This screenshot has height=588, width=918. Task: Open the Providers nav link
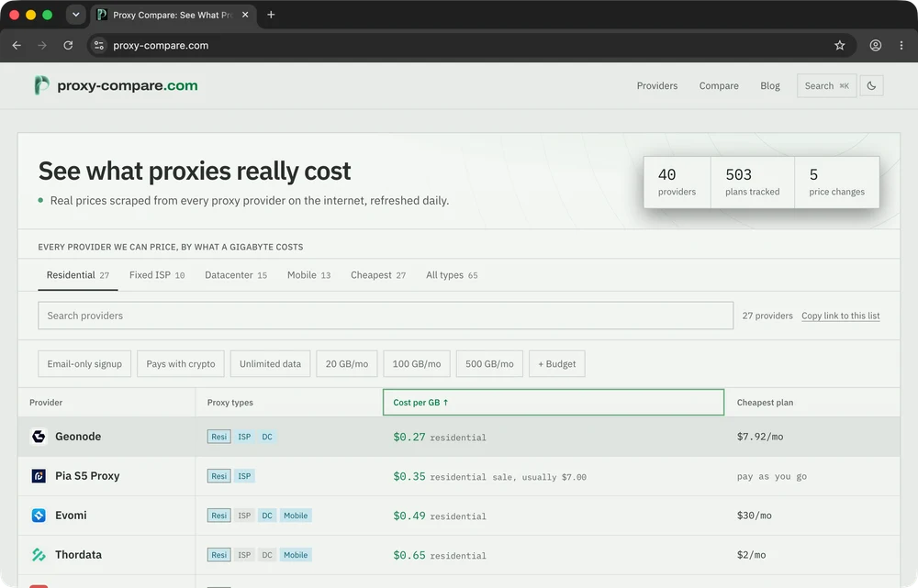click(657, 85)
